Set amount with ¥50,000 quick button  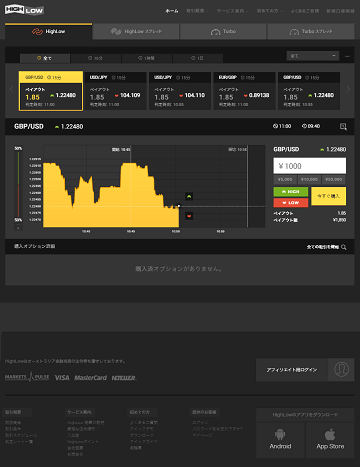pos(334,180)
